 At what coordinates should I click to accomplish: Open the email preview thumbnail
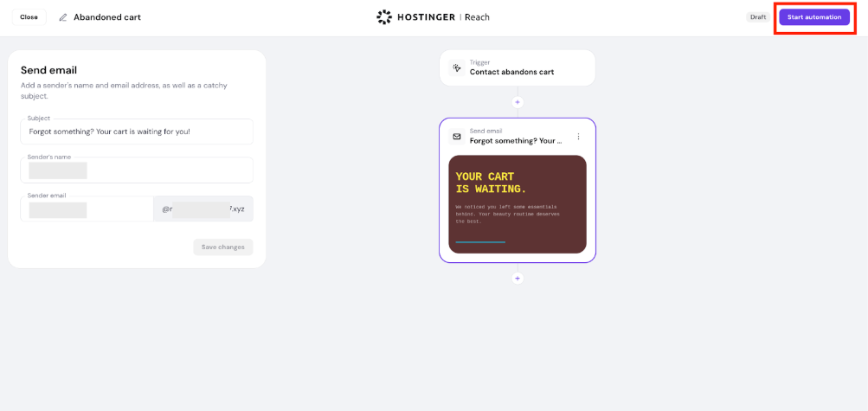[x=518, y=204]
